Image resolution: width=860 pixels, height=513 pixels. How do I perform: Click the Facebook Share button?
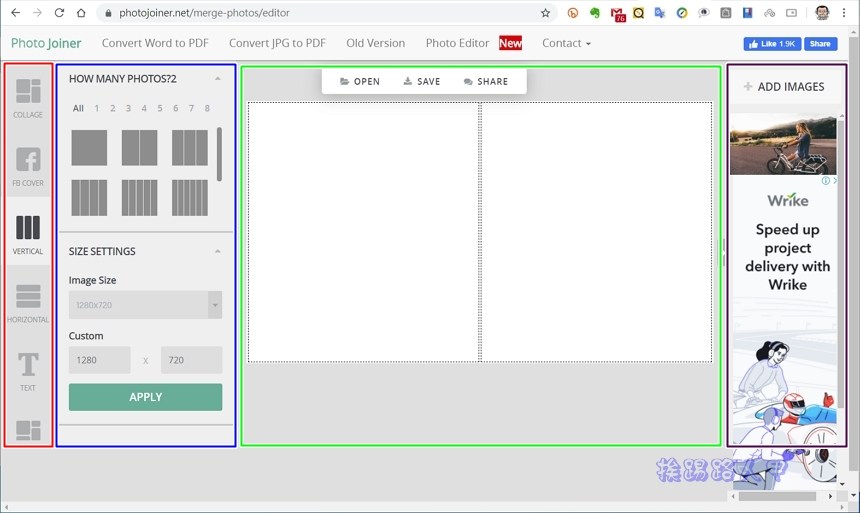(821, 44)
